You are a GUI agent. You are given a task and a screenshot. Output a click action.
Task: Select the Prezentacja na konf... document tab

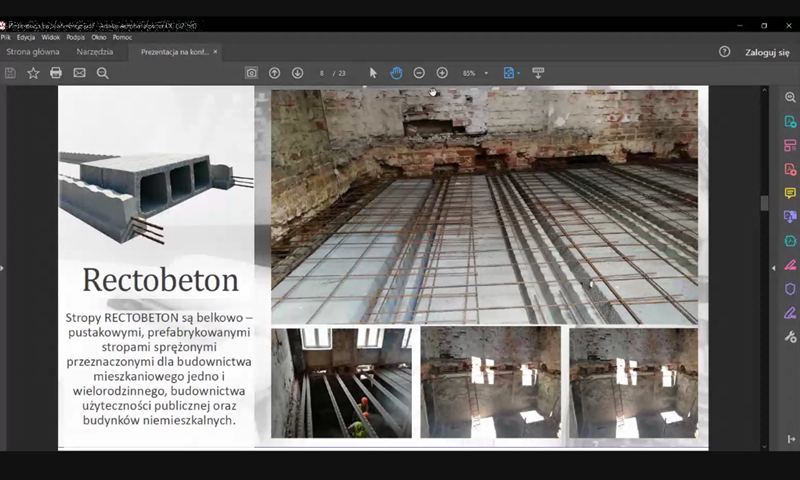pyautogui.click(x=175, y=52)
